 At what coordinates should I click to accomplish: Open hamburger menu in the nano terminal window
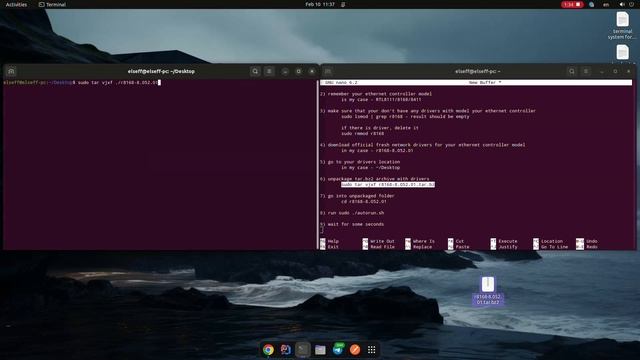point(586,71)
